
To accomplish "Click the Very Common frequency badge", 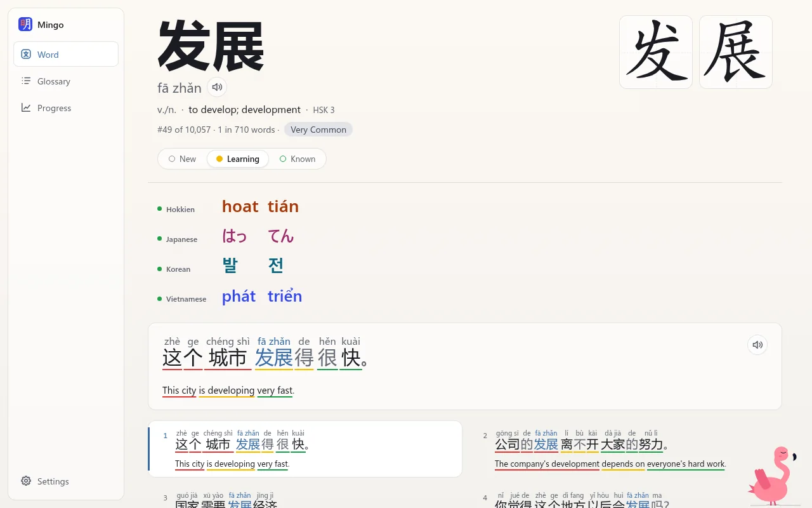I will click(318, 130).
